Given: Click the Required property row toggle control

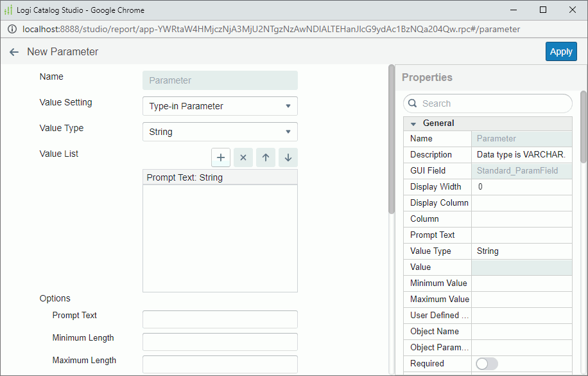Looking at the screenshot, I should [x=486, y=363].
